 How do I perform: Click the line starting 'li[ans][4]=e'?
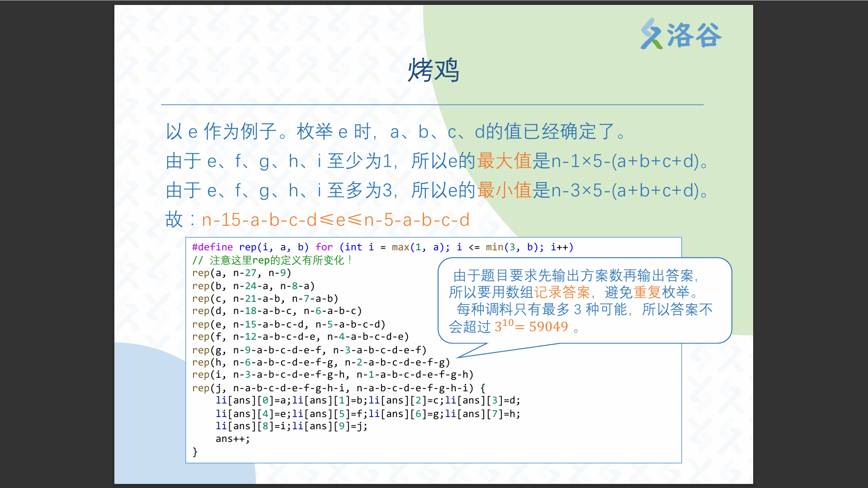point(368,414)
